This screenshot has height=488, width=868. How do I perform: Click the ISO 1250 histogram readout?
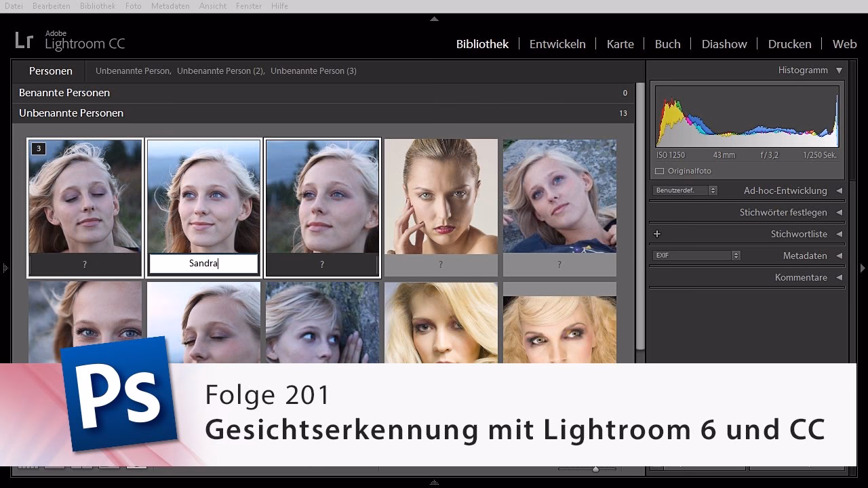tap(671, 155)
